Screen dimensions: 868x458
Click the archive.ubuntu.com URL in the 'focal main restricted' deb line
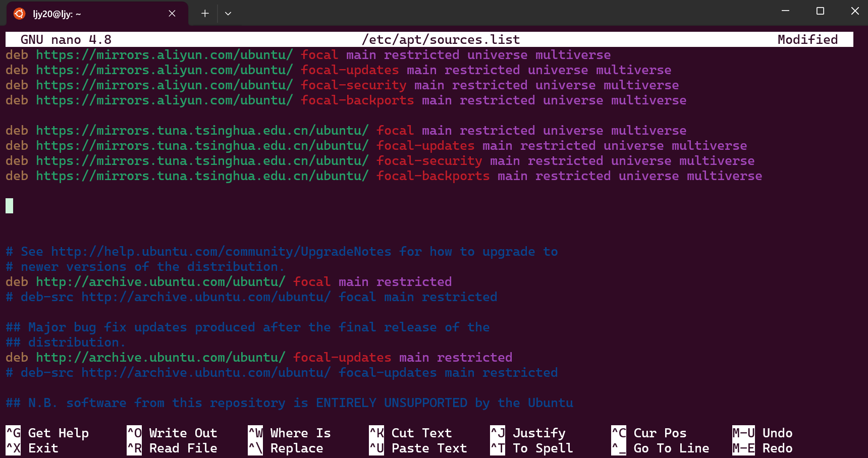pos(160,282)
